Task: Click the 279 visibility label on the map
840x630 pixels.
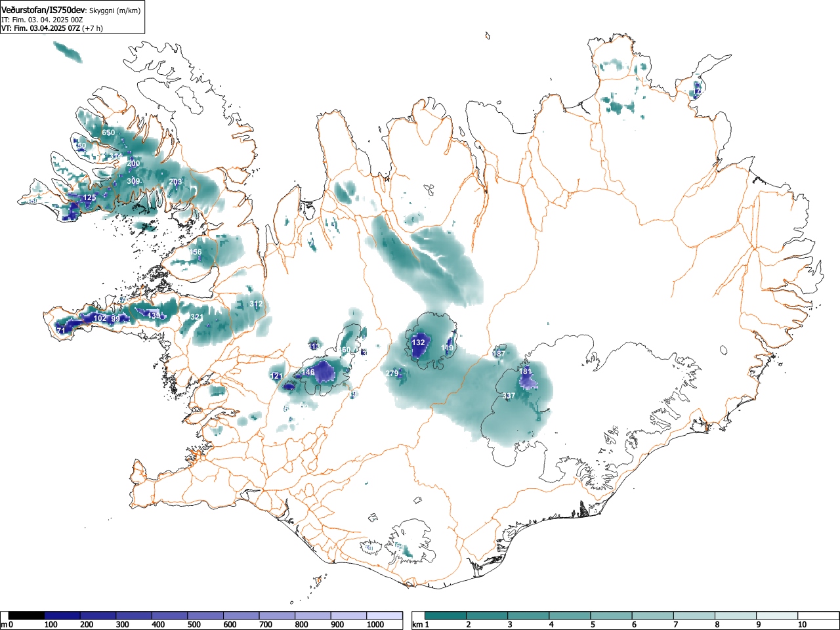Action: coord(392,373)
